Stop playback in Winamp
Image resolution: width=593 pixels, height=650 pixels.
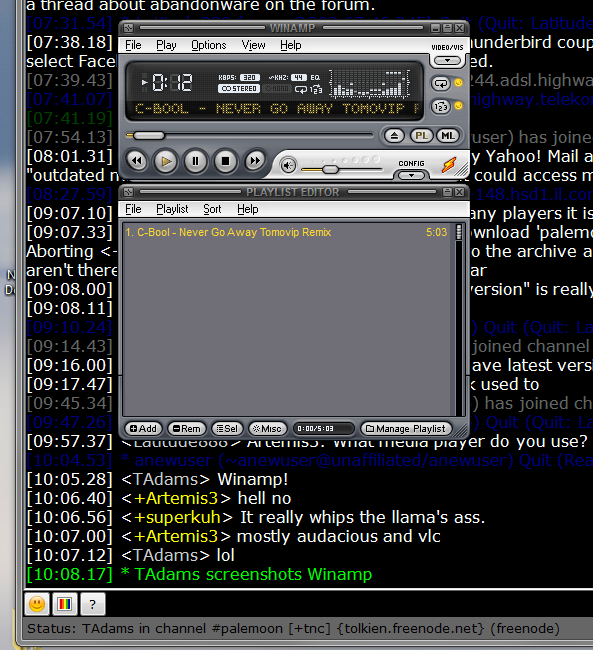click(225, 161)
